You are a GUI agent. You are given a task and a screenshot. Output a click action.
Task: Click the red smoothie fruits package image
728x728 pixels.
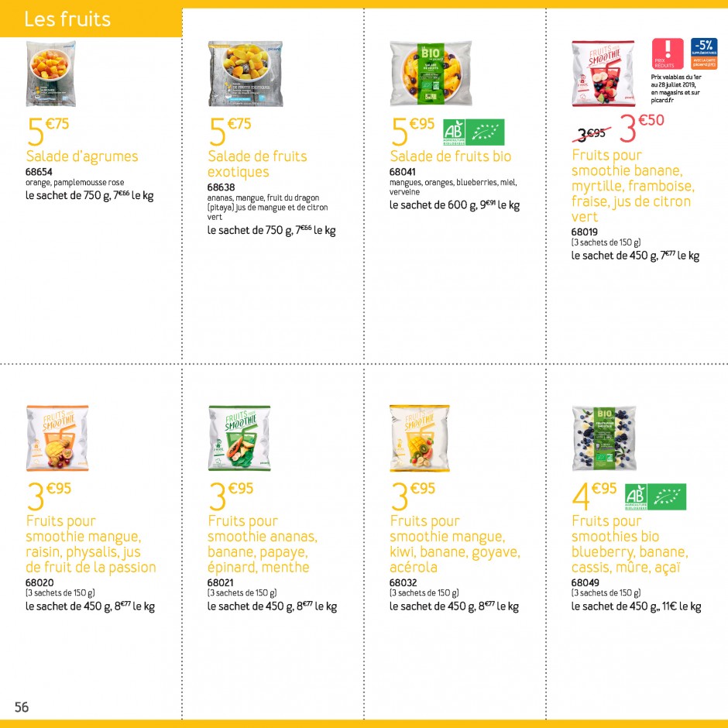[603, 74]
